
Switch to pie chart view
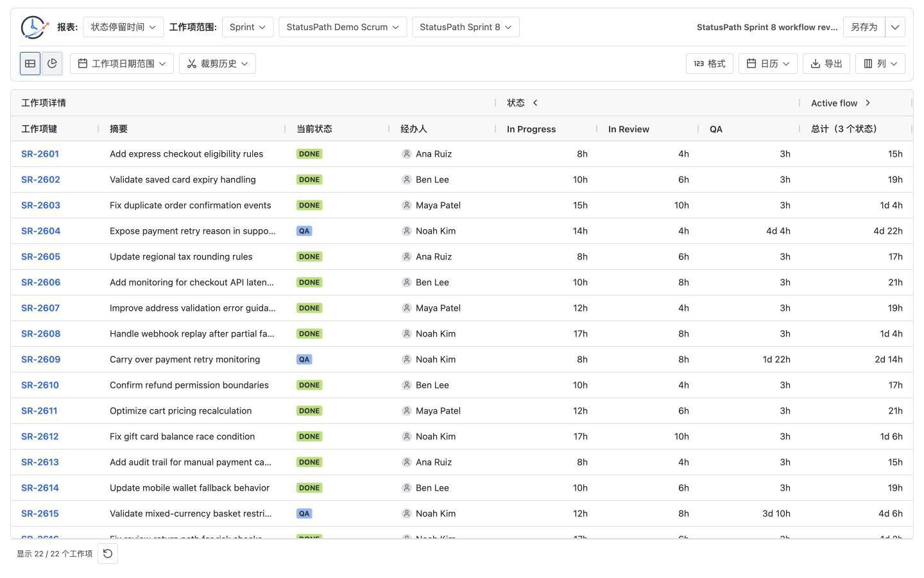[52, 64]
